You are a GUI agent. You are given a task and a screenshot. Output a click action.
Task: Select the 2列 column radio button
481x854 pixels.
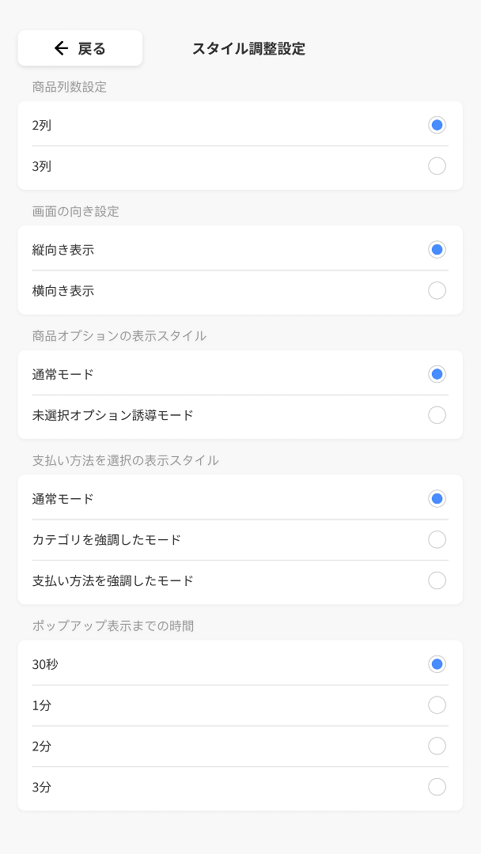(437, 125)
